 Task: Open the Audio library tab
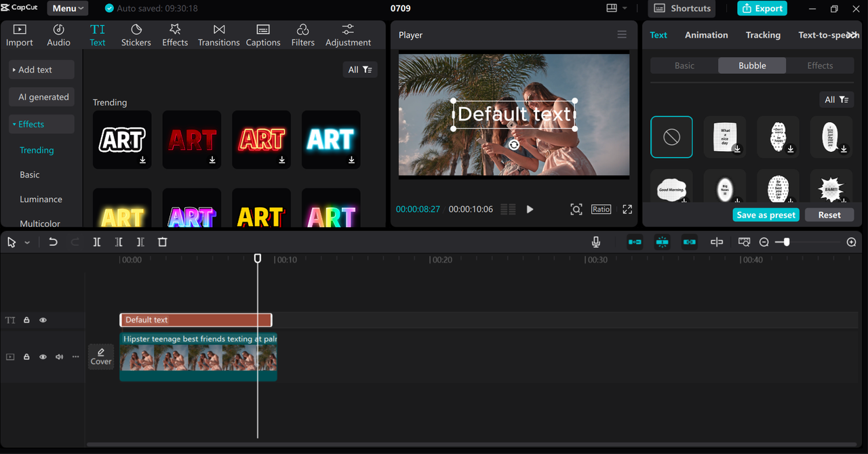click(58, 35)
